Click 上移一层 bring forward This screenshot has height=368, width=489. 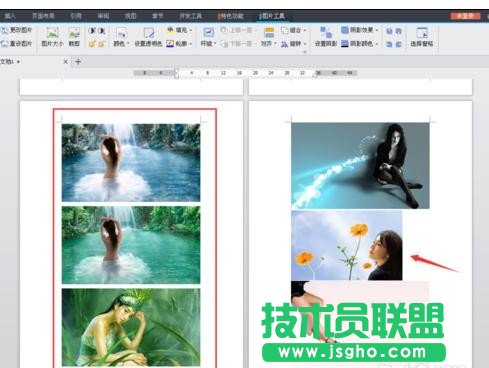(238, 30)
